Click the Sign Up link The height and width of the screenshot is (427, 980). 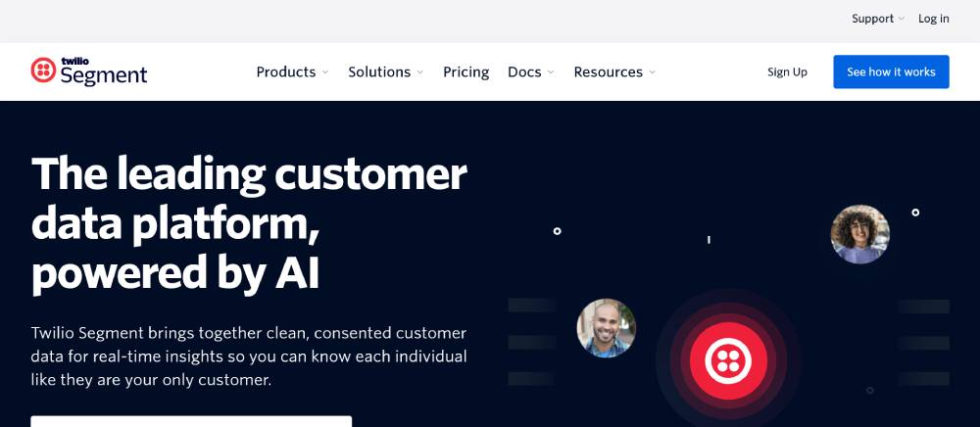point(788,71)
